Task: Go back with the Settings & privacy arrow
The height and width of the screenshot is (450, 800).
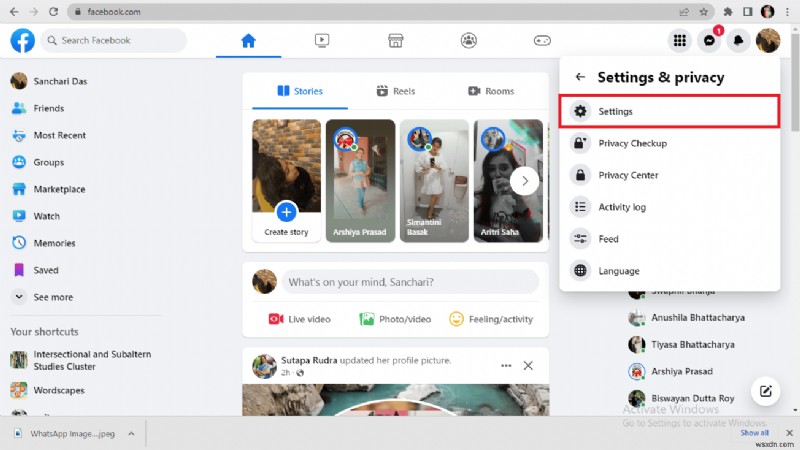Action: (580, 77)
